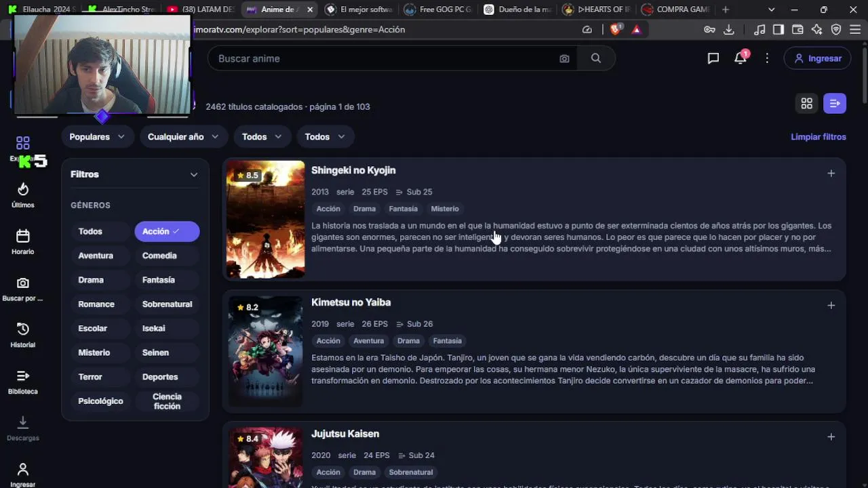Switch to grid view layout
This screenshot has height=488, width=868.
[807, 104]
